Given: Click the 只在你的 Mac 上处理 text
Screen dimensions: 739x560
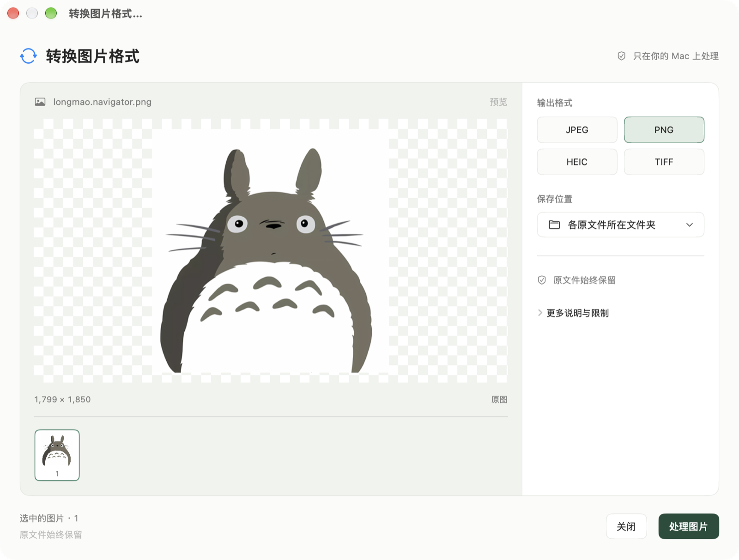Looking at the screenshot, I should [x=676, y=56].
